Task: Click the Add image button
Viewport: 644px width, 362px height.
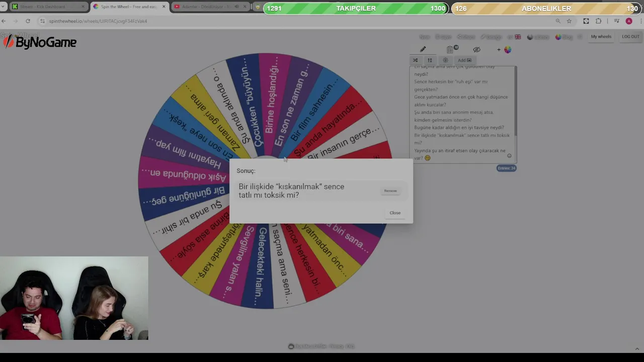Action: (x=464, y=60)
